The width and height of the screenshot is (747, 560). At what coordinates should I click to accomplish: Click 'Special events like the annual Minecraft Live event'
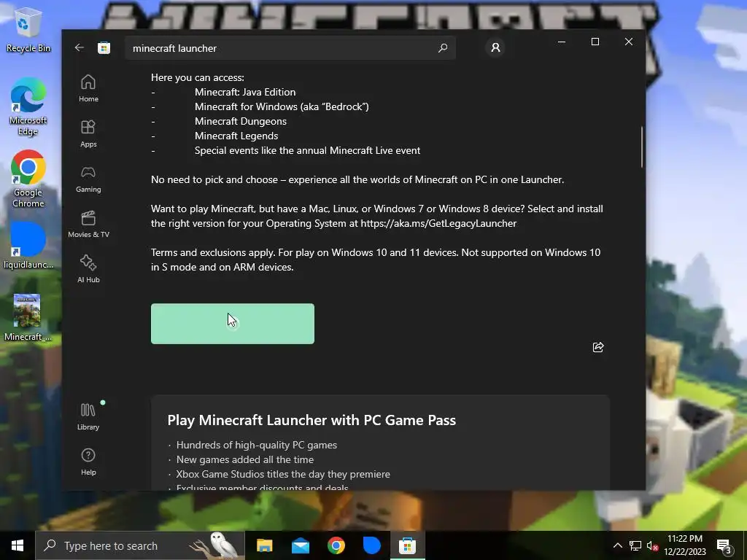pyautogui.click(x=307, y=150)
